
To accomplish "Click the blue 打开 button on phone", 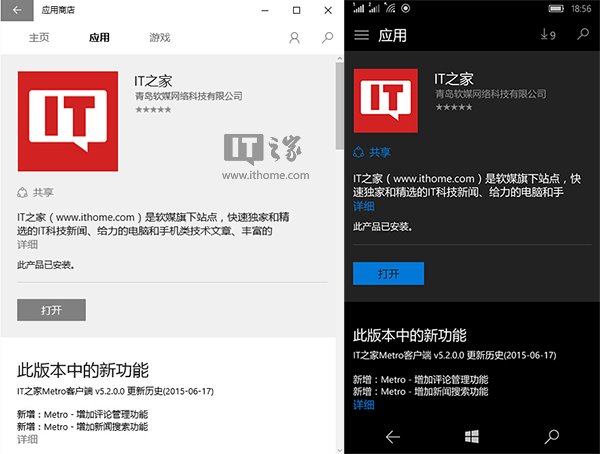I will pos(388,273).
